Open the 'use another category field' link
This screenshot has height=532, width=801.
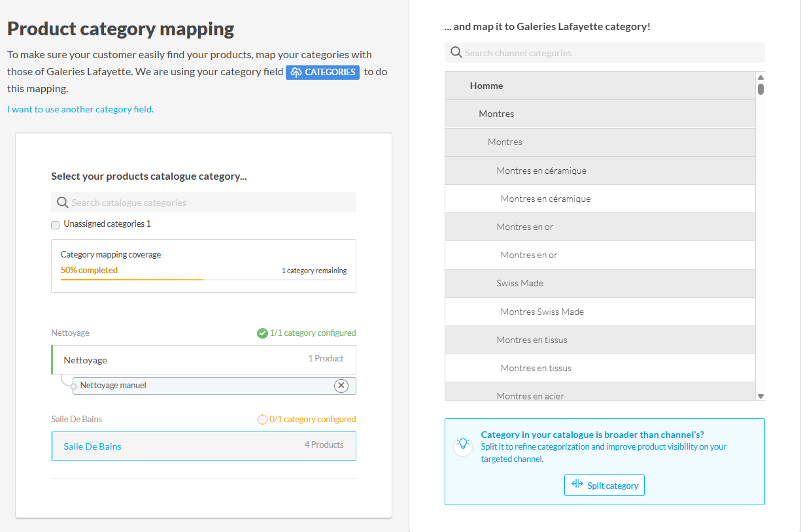[x=80, y=109]
